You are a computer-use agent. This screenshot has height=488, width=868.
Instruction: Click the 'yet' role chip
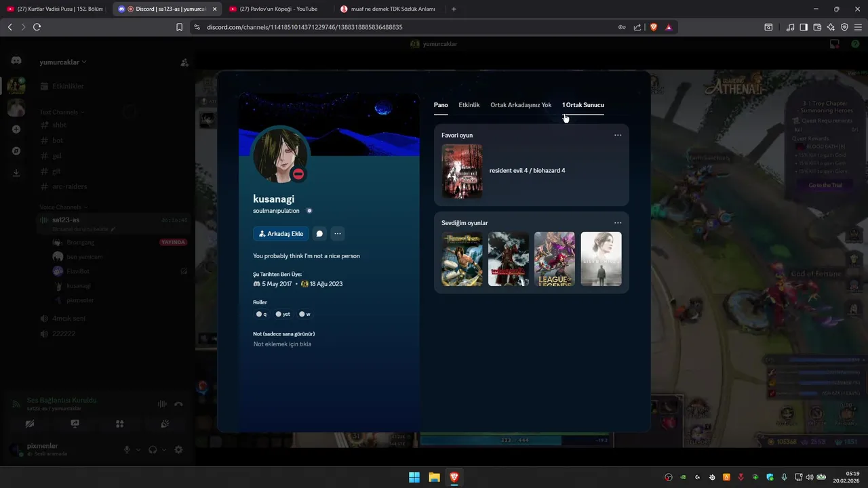283,314
